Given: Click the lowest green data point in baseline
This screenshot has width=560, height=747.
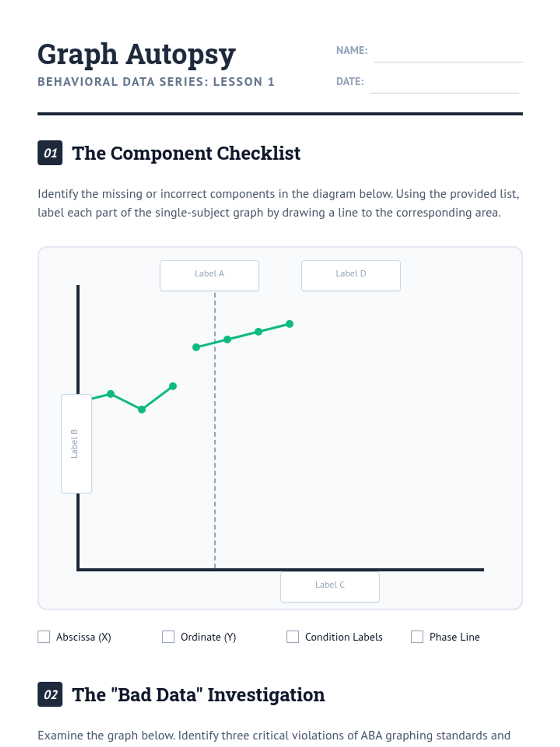Looking at the screenshot, I should coord(142,409).
